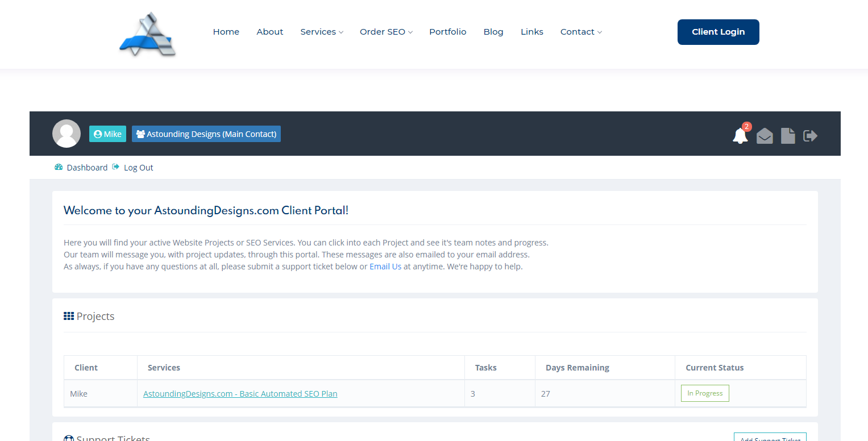Image resolution: width=868 pixels, height=441 pixels.
Task: Click the logout arrow icon in dark header
Action: [x=810, y=135]
